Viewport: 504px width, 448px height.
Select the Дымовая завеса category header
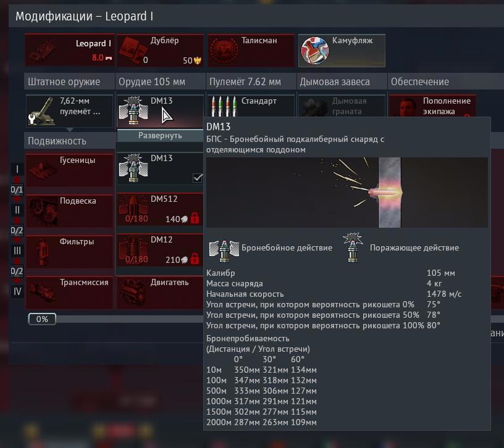click(342, 81)
